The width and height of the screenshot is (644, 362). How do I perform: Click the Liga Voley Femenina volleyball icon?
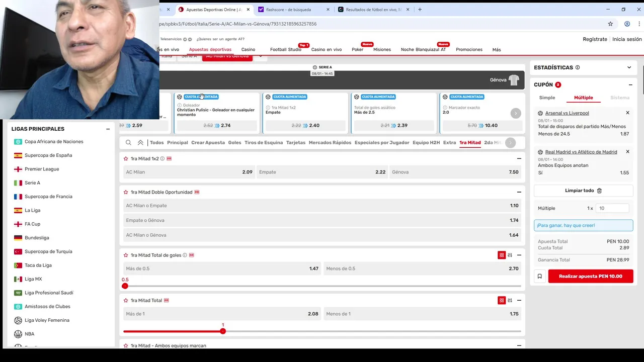coord(18,320)
